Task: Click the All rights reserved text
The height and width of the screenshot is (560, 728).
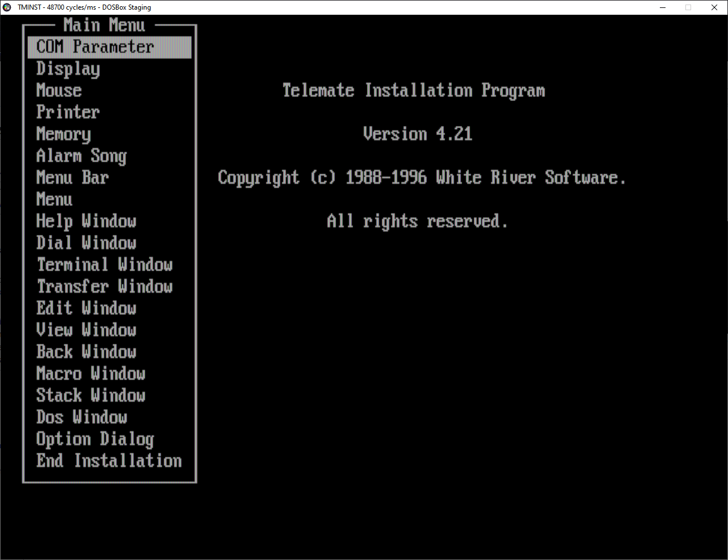Action: [x=417, y=221]
